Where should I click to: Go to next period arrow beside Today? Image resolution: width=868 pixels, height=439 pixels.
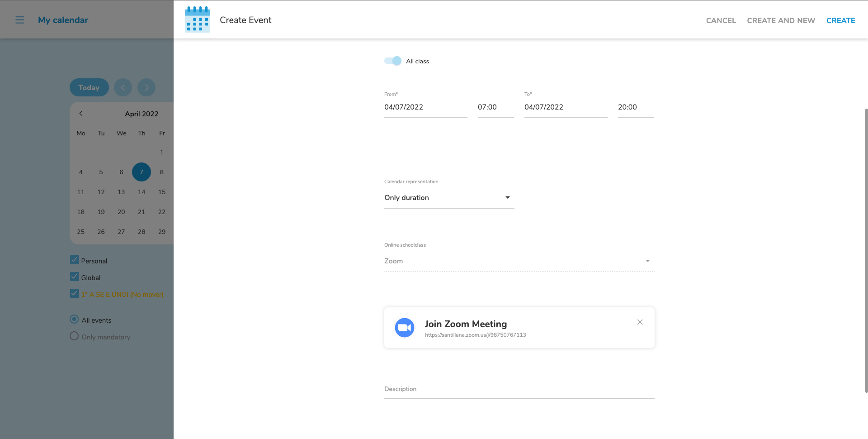146,87
